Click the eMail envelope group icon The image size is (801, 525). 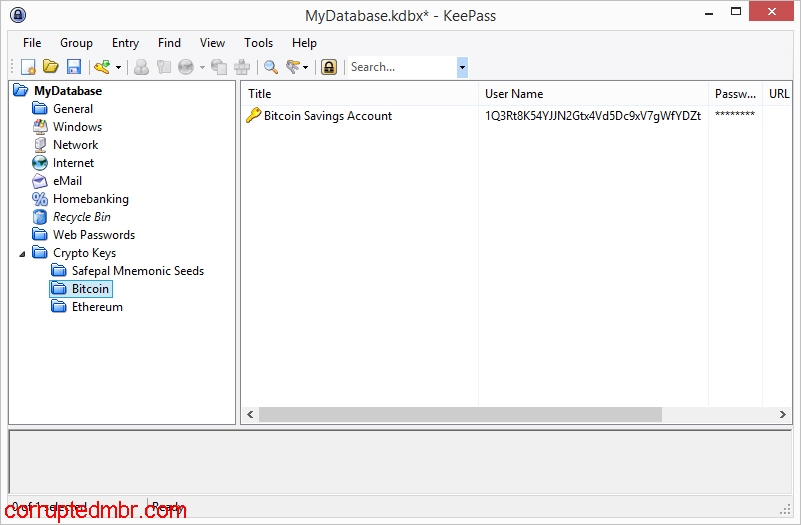[x=40, y=181]
